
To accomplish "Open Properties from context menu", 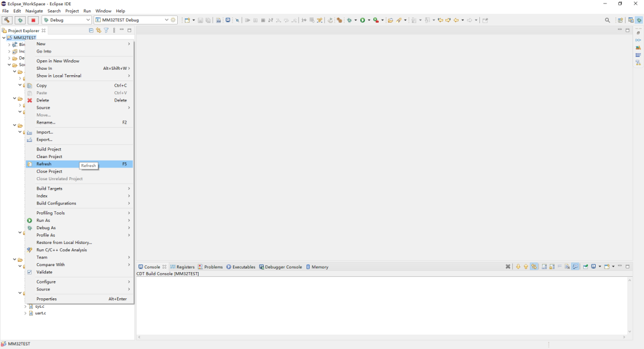I will pos(80,299).
